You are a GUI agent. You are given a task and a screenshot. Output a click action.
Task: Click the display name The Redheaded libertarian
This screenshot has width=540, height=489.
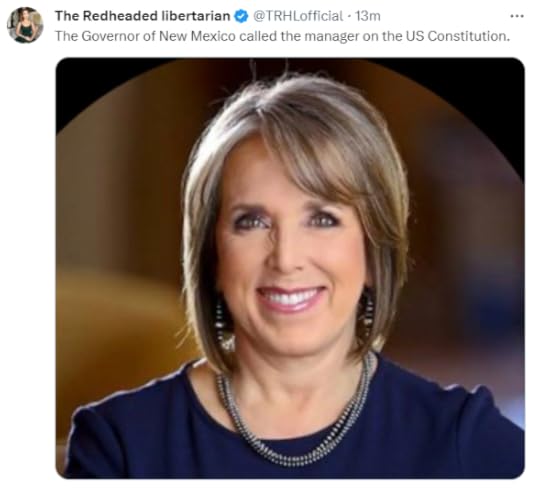pyautogui.click(x=143, y=16)
